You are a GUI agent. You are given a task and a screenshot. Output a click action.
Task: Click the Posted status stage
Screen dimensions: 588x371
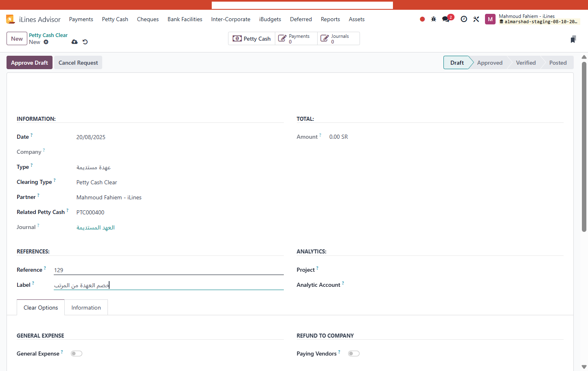tap(558, 63)
